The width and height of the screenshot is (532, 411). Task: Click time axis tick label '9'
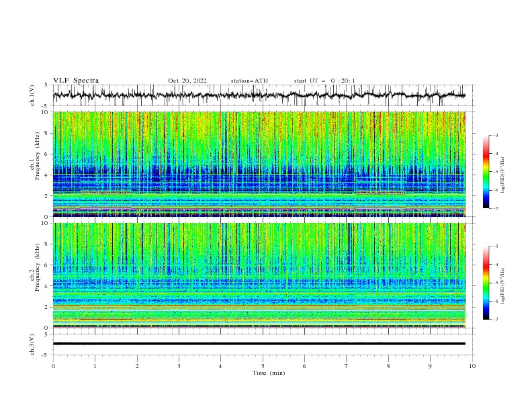pos(430,366)
